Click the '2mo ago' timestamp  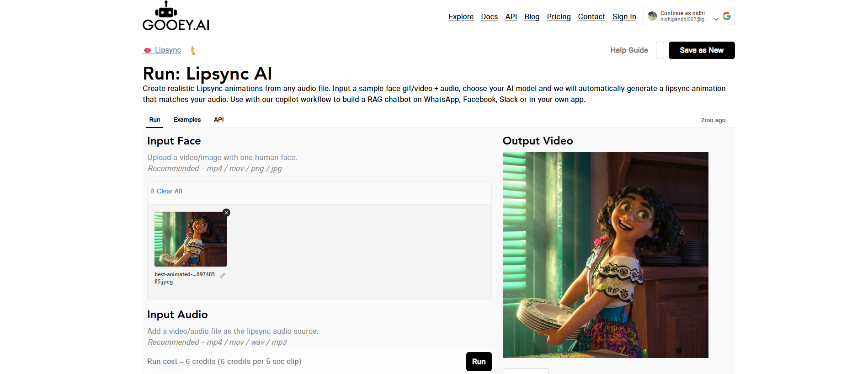point(713,120)
